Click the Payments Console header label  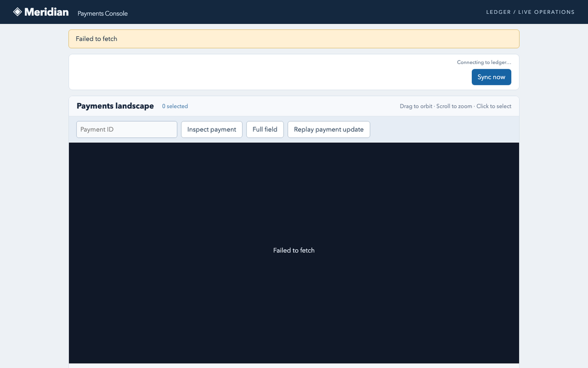(102, 13)
